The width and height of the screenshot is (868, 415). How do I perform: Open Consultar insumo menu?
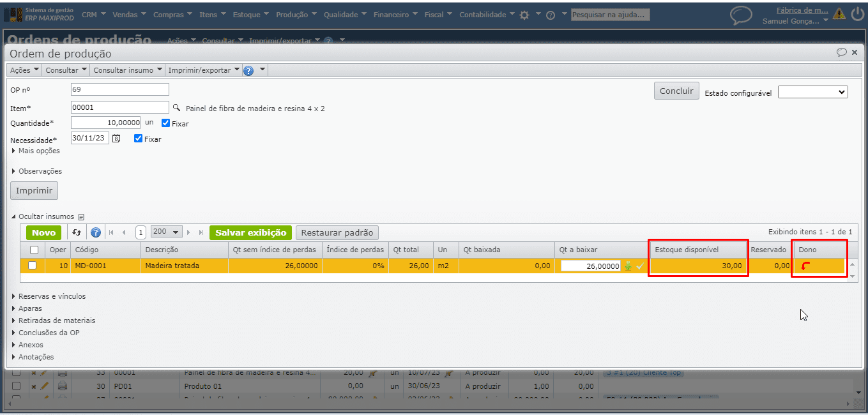tap(128, 70)
